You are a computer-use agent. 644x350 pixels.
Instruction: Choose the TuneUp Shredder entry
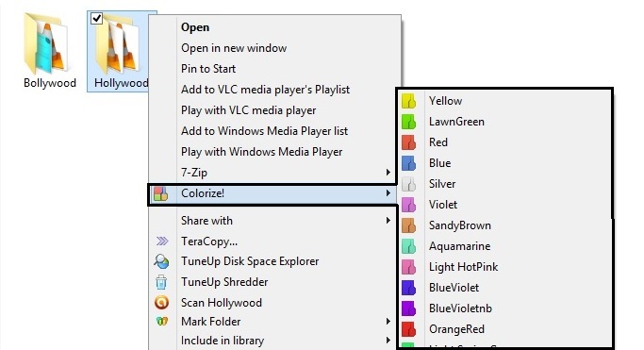[224, 282]
